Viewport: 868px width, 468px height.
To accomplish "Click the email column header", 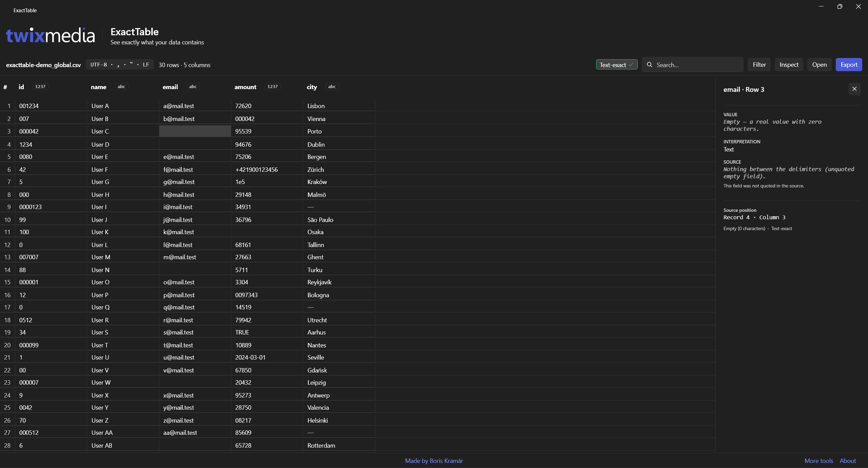I will pyautogui.click(x=170, y=87).
